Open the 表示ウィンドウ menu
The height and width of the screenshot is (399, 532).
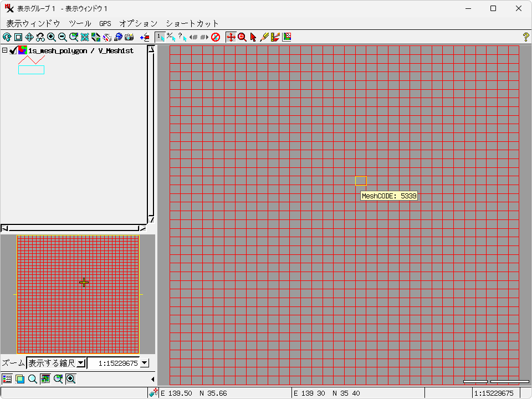[33, 23]
